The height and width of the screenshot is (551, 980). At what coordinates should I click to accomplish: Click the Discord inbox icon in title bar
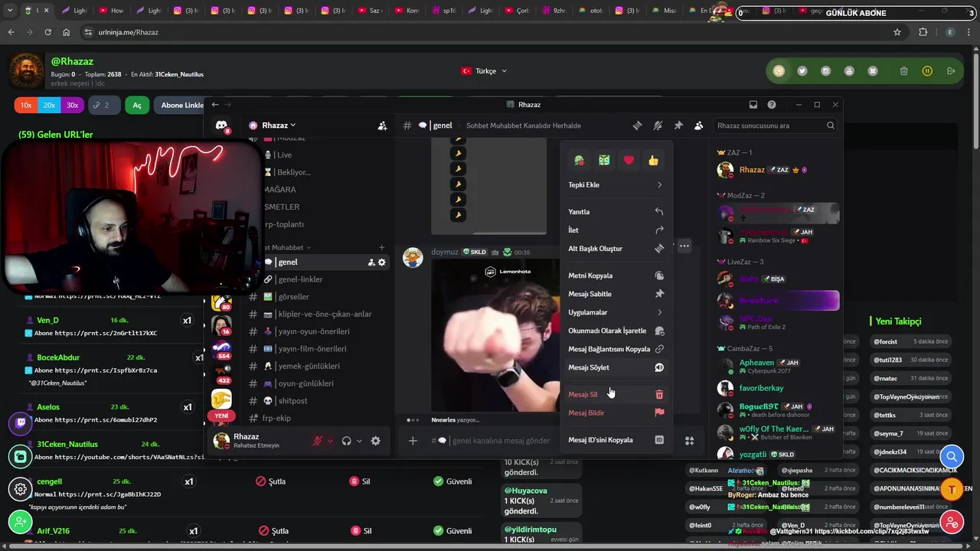(x=753, y=105)
